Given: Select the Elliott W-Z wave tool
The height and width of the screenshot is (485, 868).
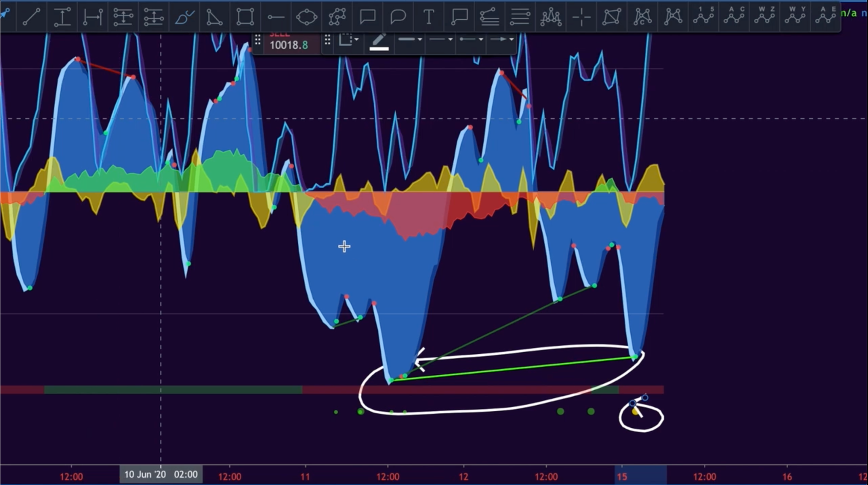Looking at the screenshot, I should coord(765,16).
